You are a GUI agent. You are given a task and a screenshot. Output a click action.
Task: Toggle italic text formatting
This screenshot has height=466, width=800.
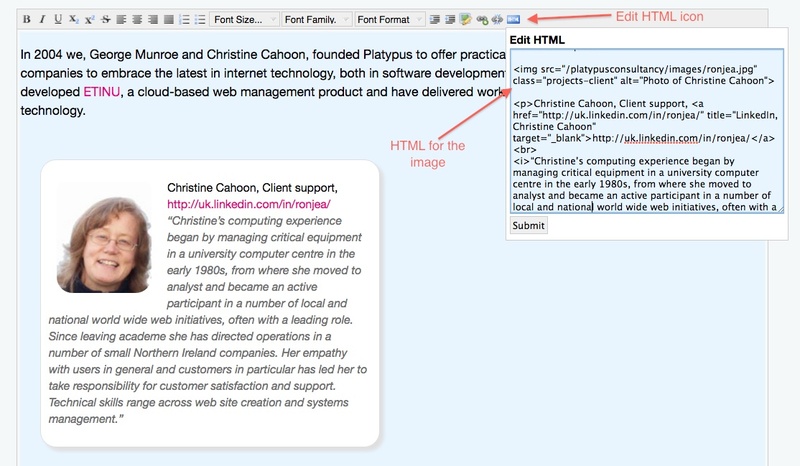[x=42, y=19]
